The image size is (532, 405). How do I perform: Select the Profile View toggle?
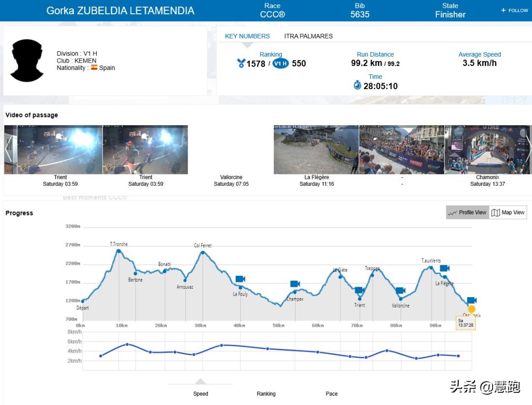pyautogui.click(x=467, y=212)
